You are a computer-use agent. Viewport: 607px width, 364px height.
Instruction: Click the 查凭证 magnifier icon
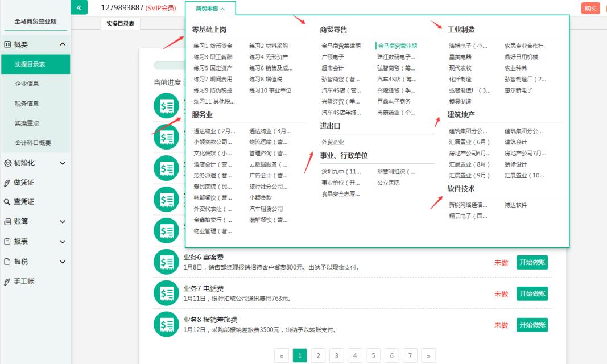[8, 202]
